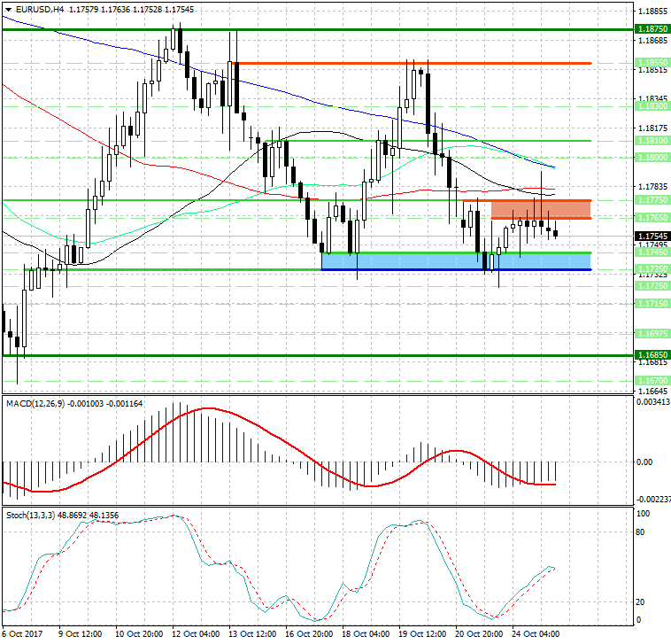Image resolution: width=671 pixels, height=644 pixels.
Task: Click the 1.18750 dark green price label
Action: [652, 29]
